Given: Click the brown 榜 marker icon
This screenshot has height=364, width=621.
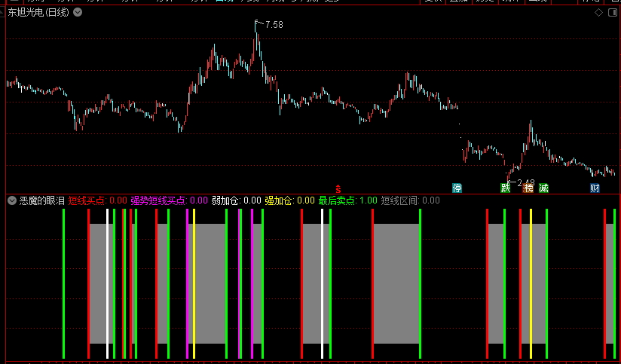Looking at the screenshot, I should pos(528,188).
